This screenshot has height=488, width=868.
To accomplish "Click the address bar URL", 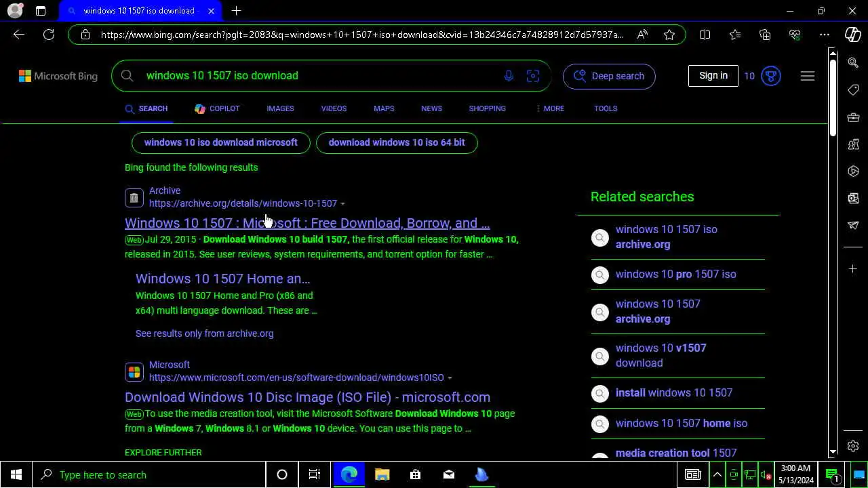I will coord(361,35).
